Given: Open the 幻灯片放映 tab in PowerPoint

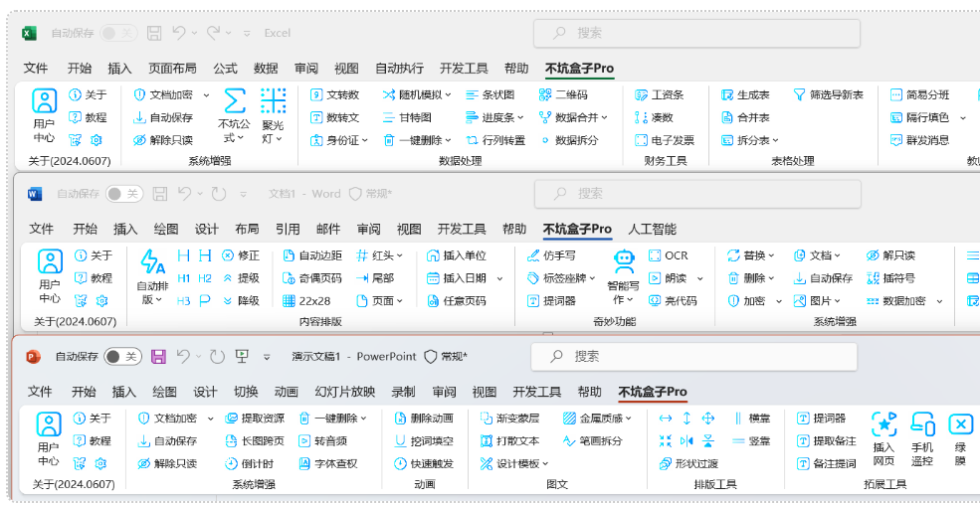Looking at the screenshot, I should point(345,392).
